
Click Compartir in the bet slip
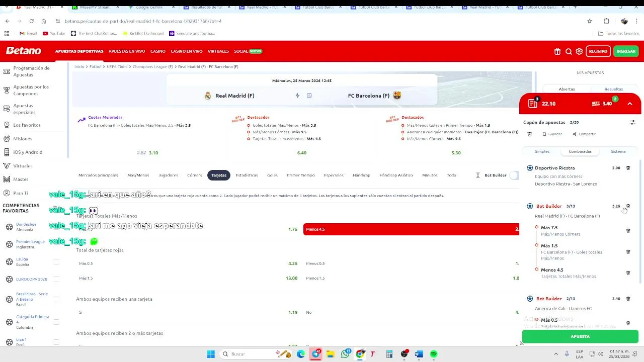pyautogui.click(x=584, y=134)
